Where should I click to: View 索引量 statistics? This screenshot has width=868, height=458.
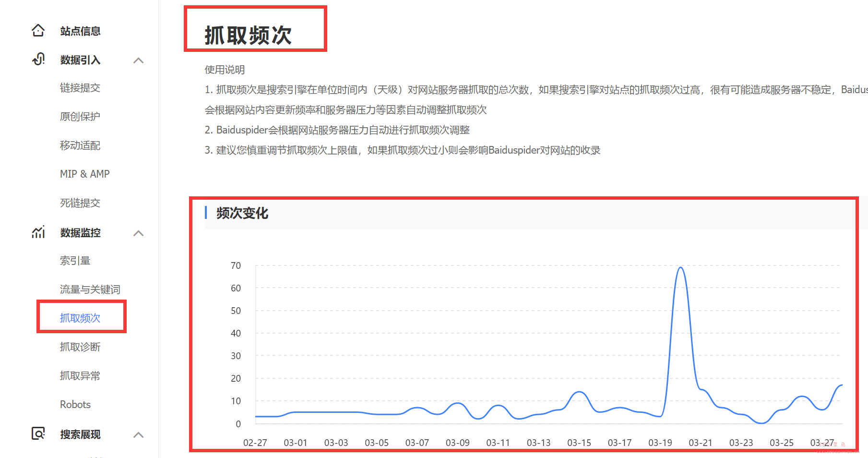[75, 261]
